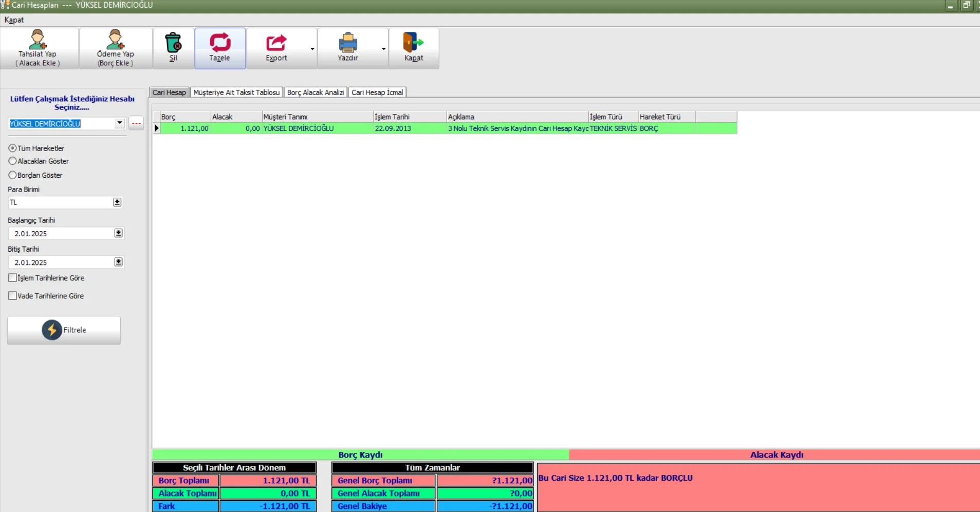Click the Export icon
The height and width of the screenshot is (512, 980).
point(276,43)
